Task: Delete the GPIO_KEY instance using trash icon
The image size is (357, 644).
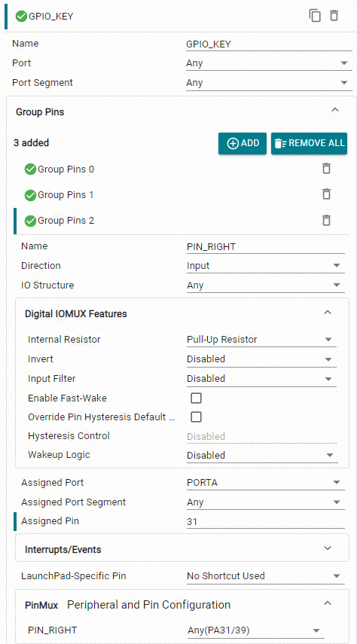Action: point(334,16)
